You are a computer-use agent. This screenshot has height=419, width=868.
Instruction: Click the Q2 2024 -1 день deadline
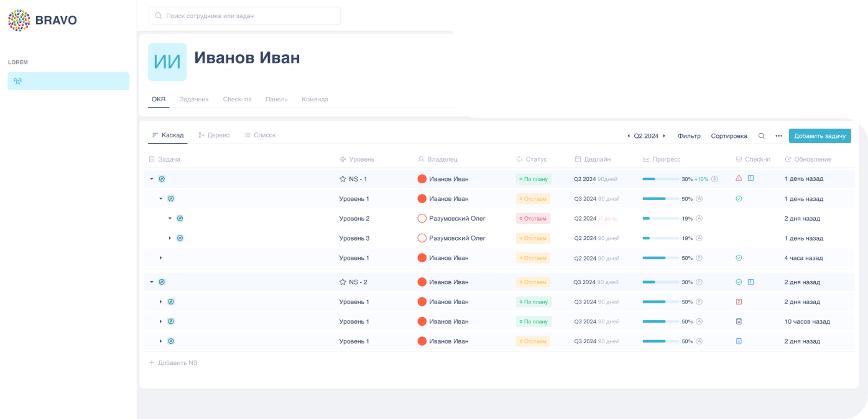pos(596,218)
